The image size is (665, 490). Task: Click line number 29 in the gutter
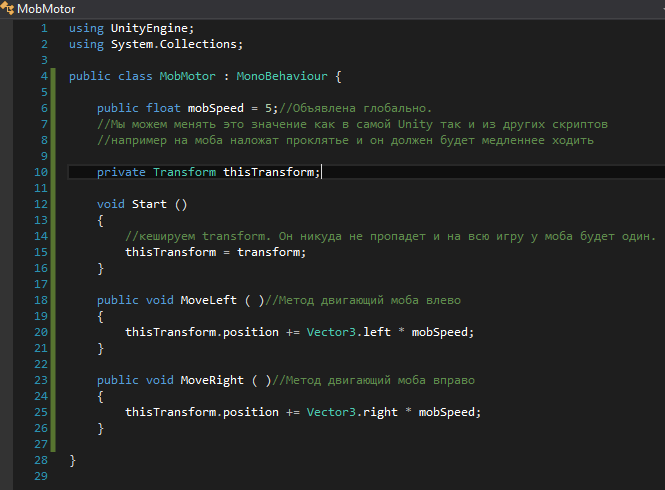(41, 476)
